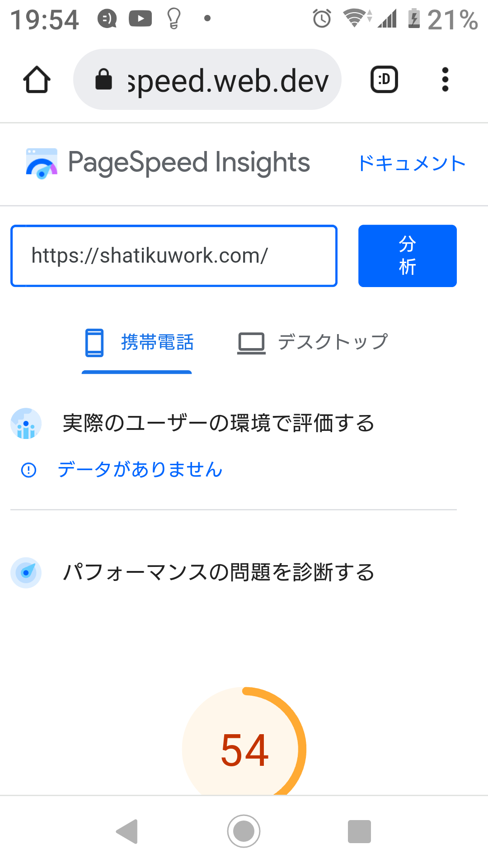Focus the shatikuwork.com URL input field
Viewport: 488px width, 868px height.
(x=174, y=256)
